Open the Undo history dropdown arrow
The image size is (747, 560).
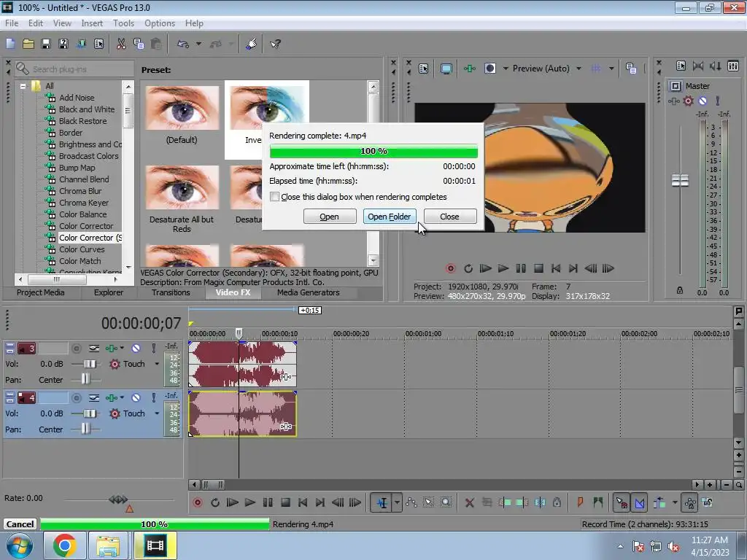198,44
